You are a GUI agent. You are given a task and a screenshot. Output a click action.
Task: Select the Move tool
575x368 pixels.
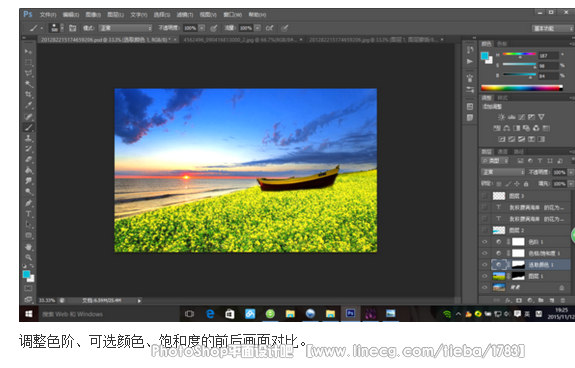point(28,51)
